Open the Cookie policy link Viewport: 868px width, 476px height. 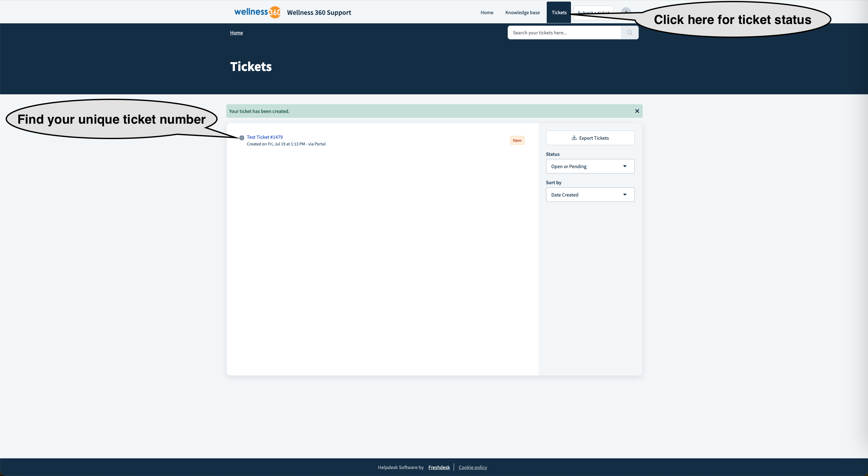click(x=472, y=467)
